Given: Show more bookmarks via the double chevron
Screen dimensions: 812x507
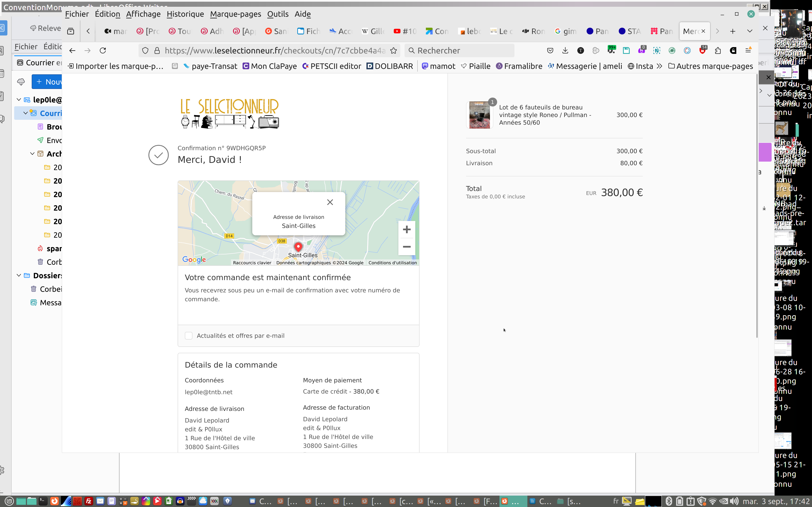Looking at the screenshot, I should coord(659,66).
